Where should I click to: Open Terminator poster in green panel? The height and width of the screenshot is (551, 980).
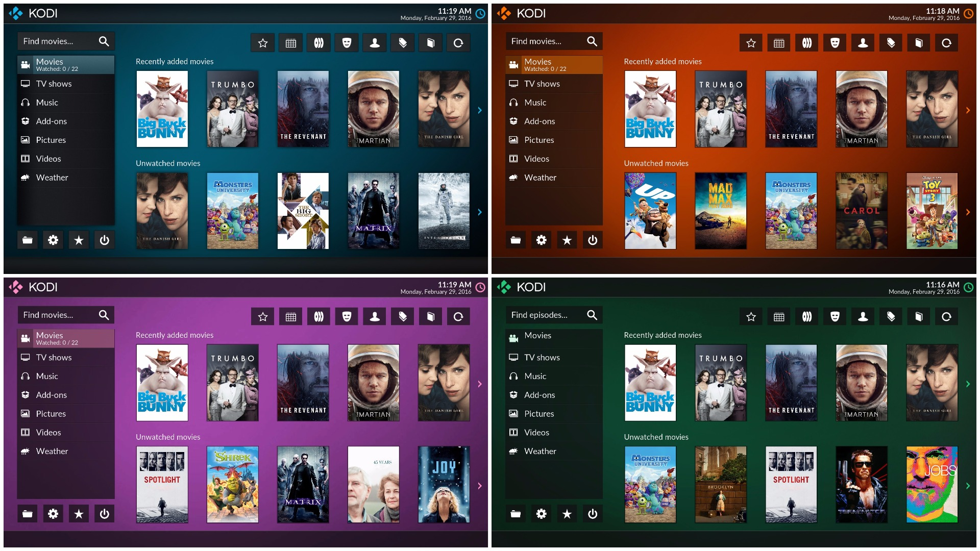(x=862, y=485)
